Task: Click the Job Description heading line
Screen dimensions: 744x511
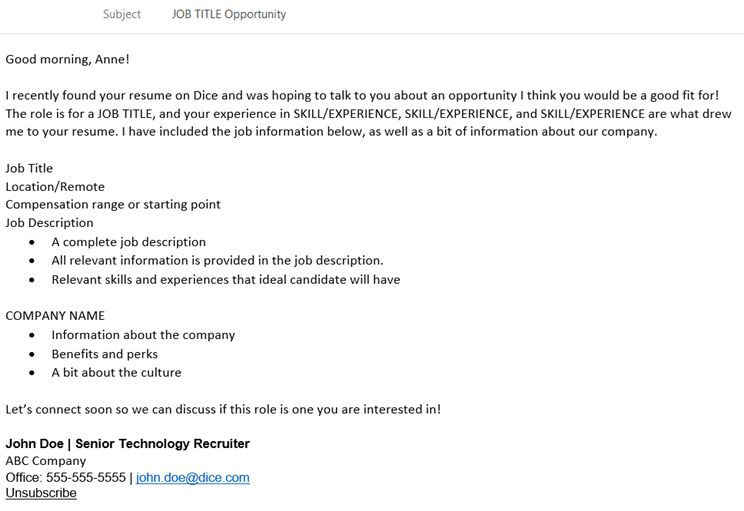Action: pyautogui.click(x=49, y=223)
